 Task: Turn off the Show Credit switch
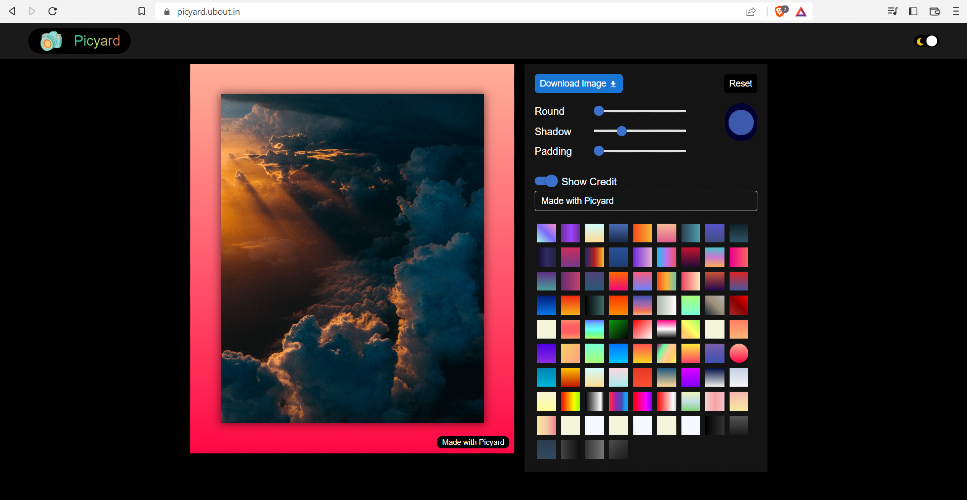click(546, 181)
